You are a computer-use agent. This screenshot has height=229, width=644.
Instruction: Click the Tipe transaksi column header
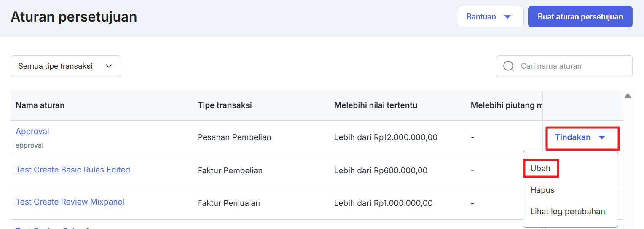point(225,105)
